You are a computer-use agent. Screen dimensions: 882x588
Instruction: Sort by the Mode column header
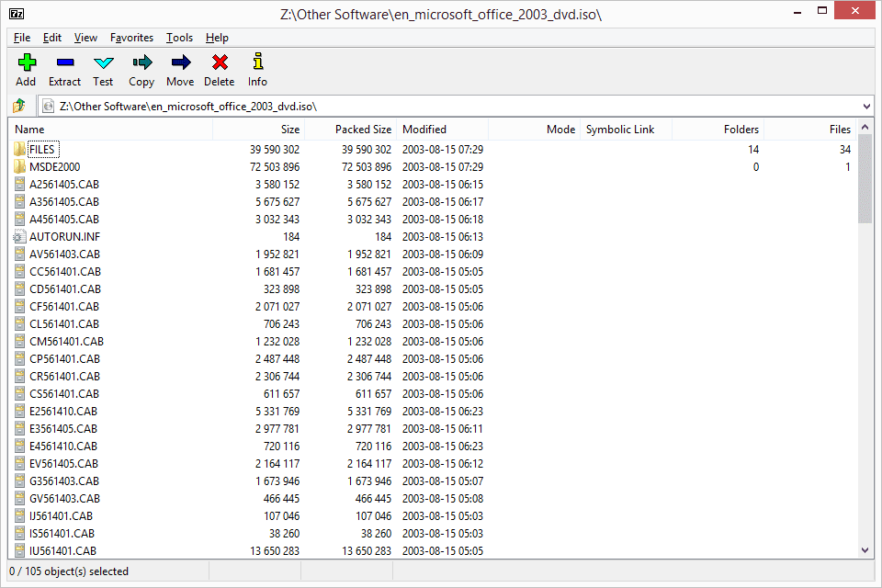[534, 130]
